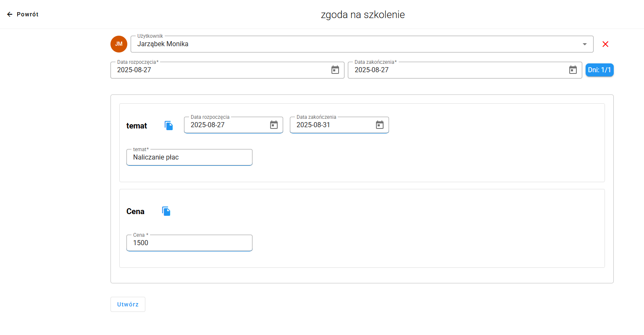The image size is (644, 335).
Task: Remove user with the red X icon
Action: click(x=605, y=44)
